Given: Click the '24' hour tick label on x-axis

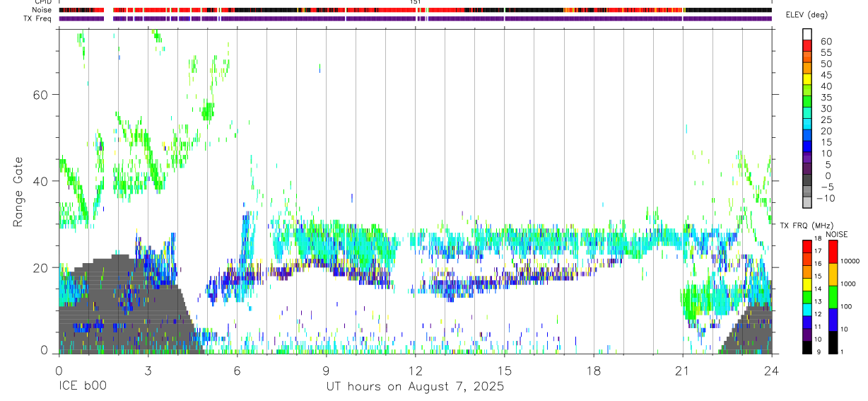Looking at the screenshot, I should (x=771, y=370).
